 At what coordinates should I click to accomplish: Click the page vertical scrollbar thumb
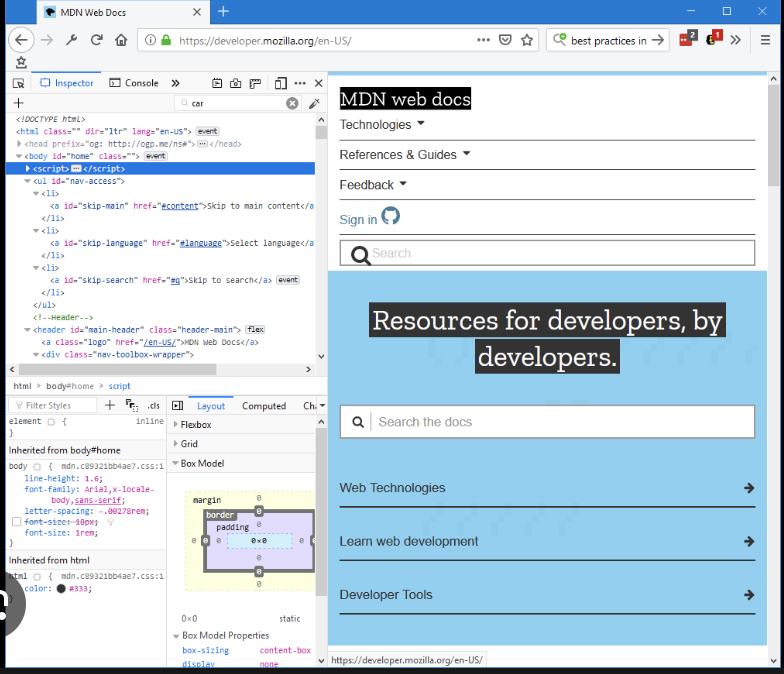(x=774, y=135)
